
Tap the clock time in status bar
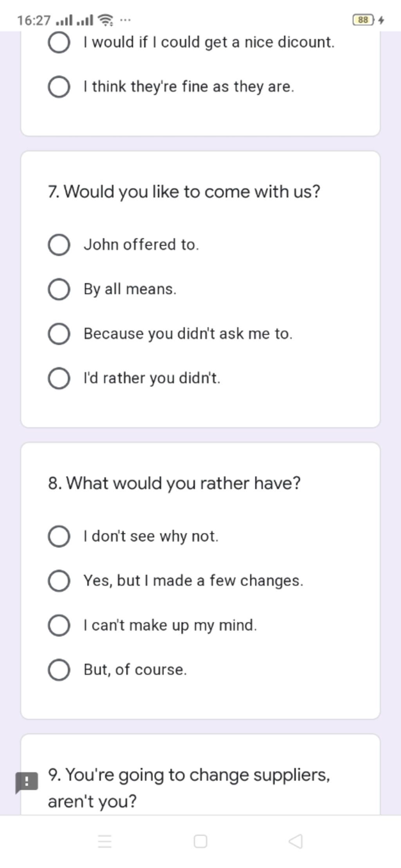34,20
